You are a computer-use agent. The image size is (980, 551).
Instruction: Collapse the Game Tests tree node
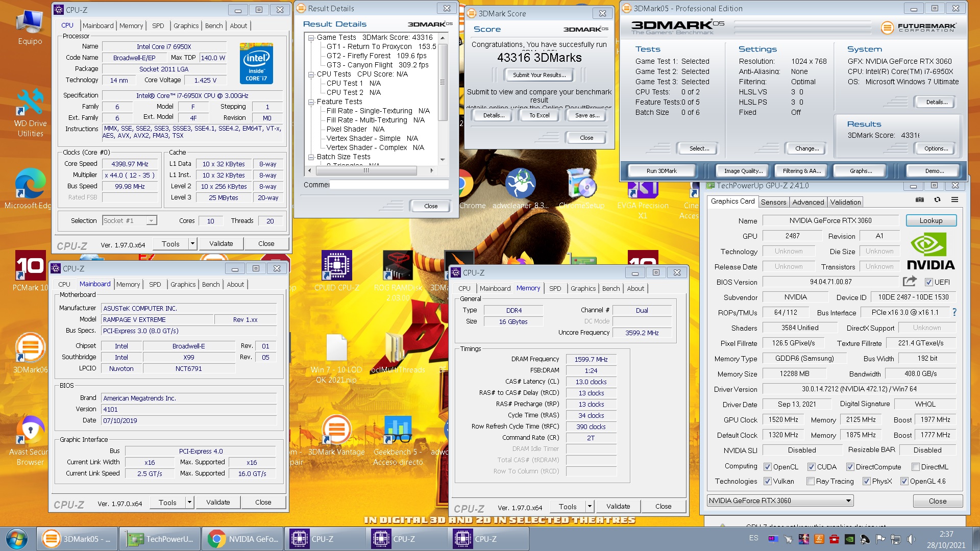tap(311, 37)
